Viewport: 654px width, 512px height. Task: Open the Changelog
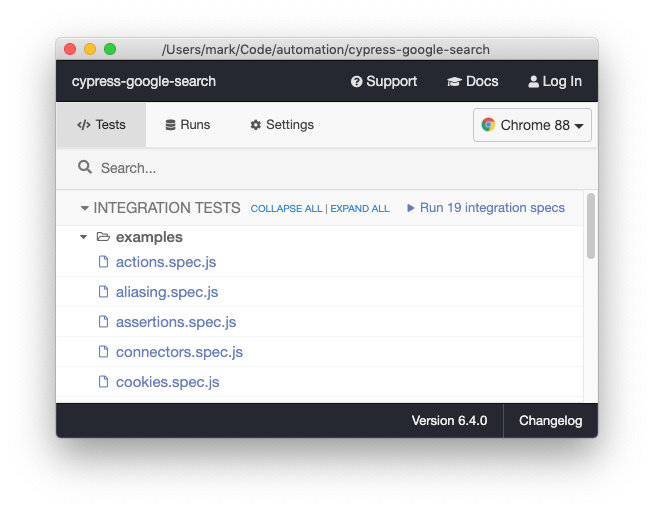click(551, 421)
